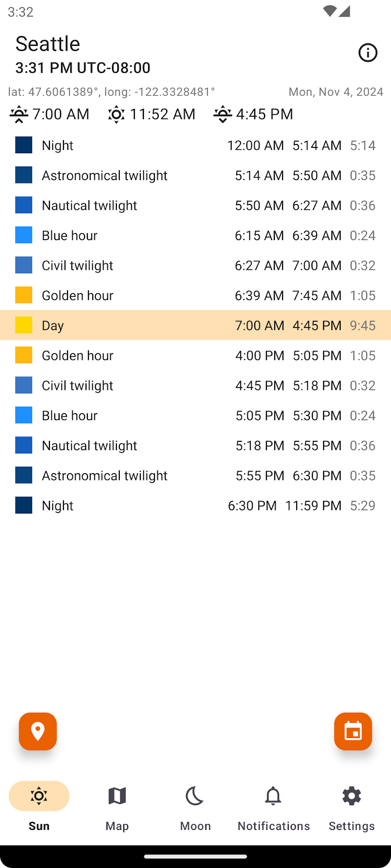This screenshot has width=391, height=868.
Task: Open the Settings tab
Action: coord(351,806)
